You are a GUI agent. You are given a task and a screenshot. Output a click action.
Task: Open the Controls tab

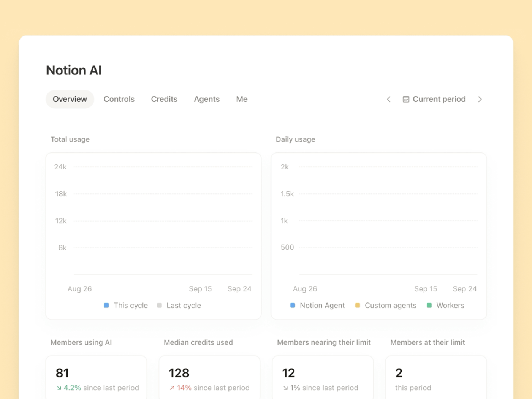(x=119, y=99)
